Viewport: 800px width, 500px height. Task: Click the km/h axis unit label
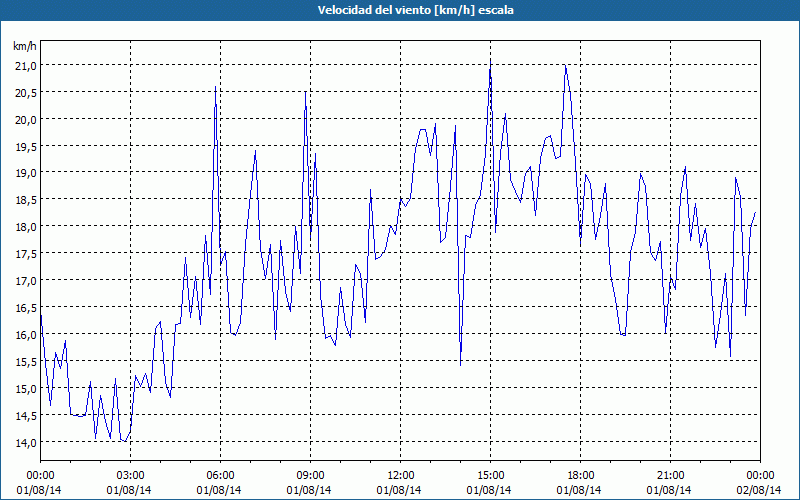[x=25, y=46]
